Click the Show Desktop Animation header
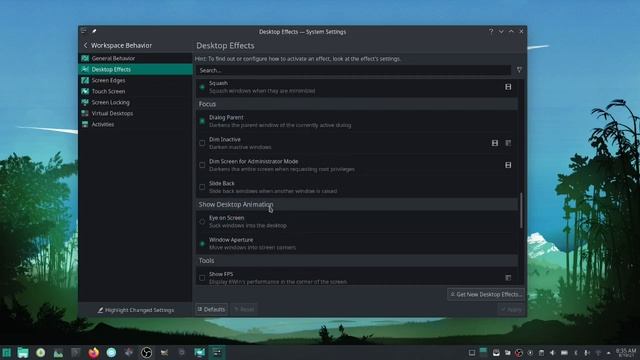The image size is (640, 360). coord(357,204)
